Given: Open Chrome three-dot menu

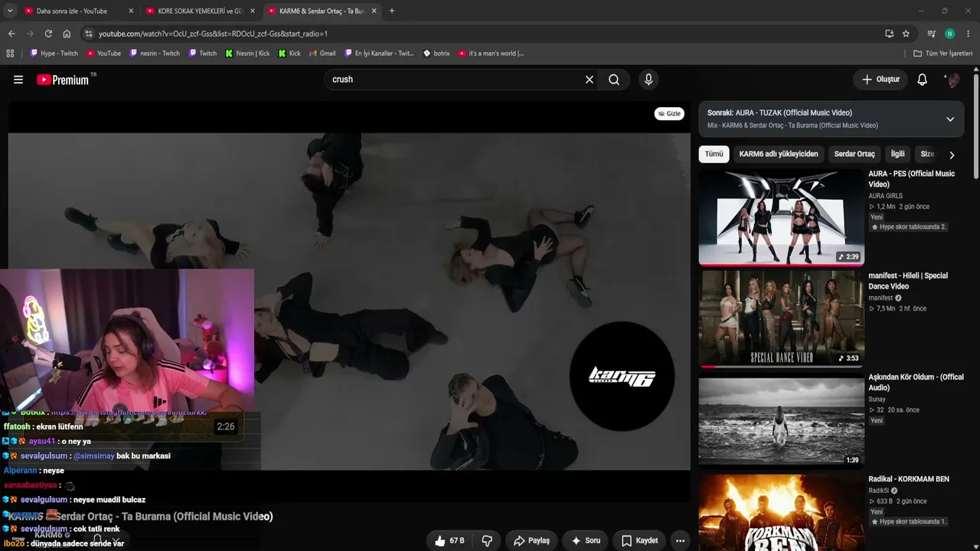Looking at the screenshot, I should pos(969,34).
